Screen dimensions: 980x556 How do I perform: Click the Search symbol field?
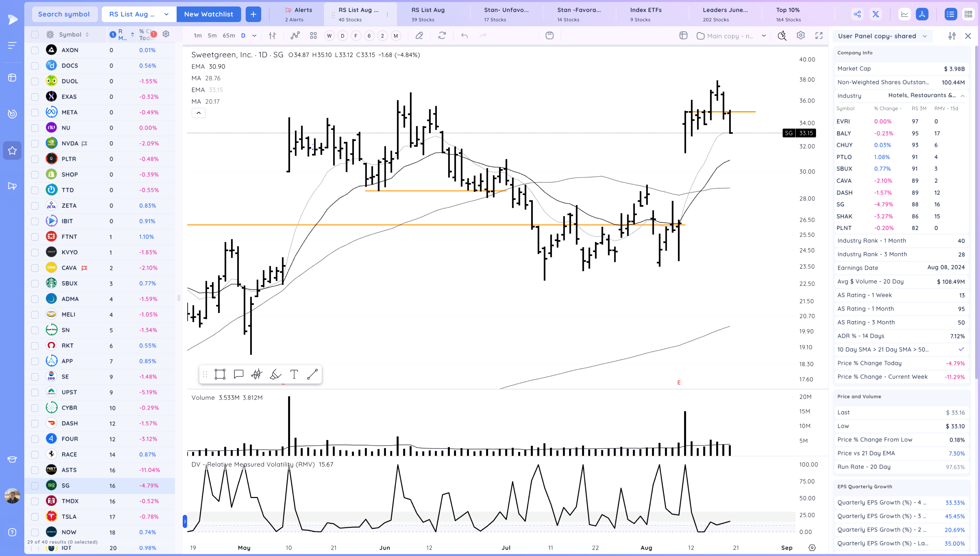pyautogui.click(x=64, y=14)
